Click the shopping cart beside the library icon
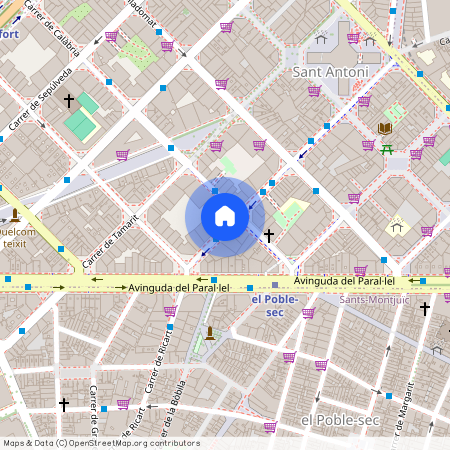The width and height of the screenshot is (450, 450). [368, 145]
